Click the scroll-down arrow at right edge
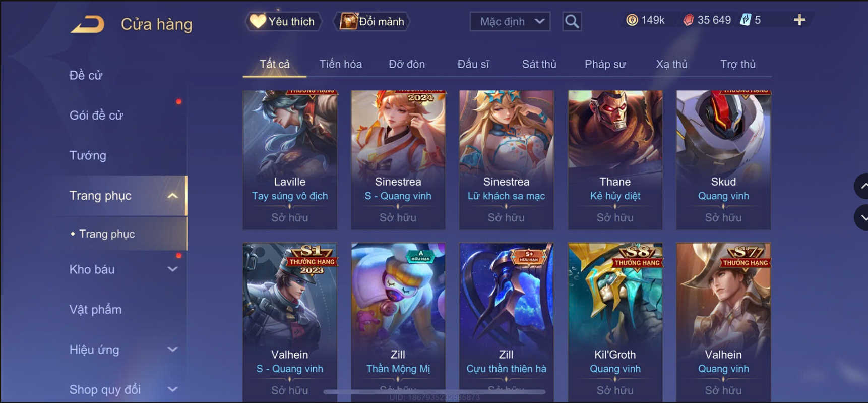 click(862, 217)
